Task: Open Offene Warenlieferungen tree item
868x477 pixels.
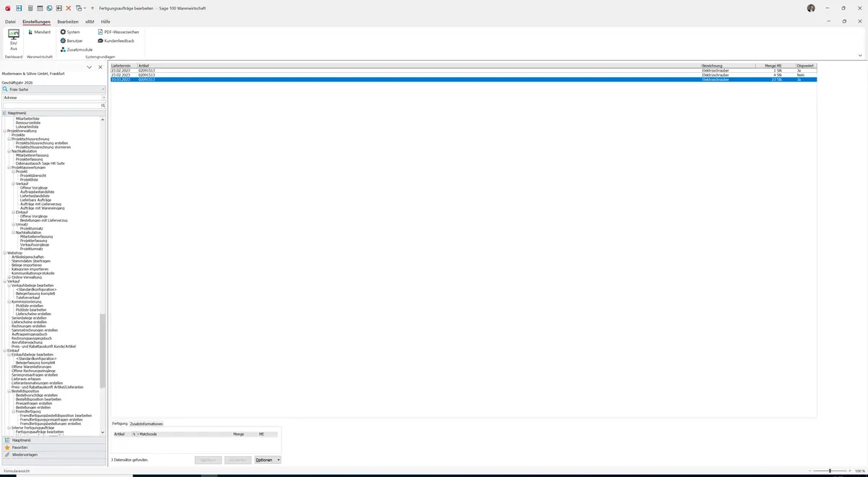Action: click(x=32, y=366)
